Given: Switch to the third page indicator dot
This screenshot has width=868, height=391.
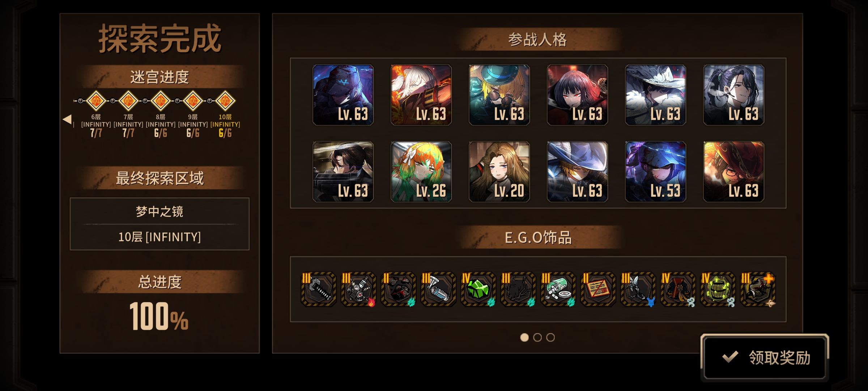Looking at the screenshot, I should pyautogui.click(x=550, y=337).
